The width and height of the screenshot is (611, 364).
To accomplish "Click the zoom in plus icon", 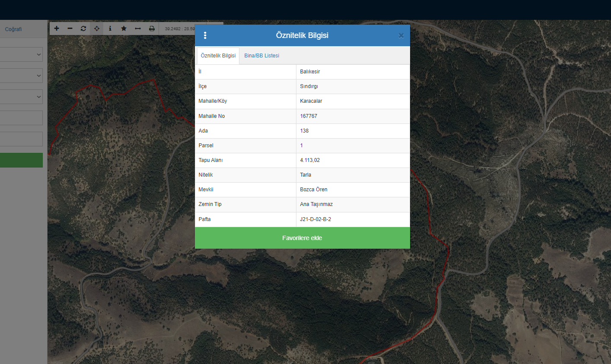I will pos(57,28).
